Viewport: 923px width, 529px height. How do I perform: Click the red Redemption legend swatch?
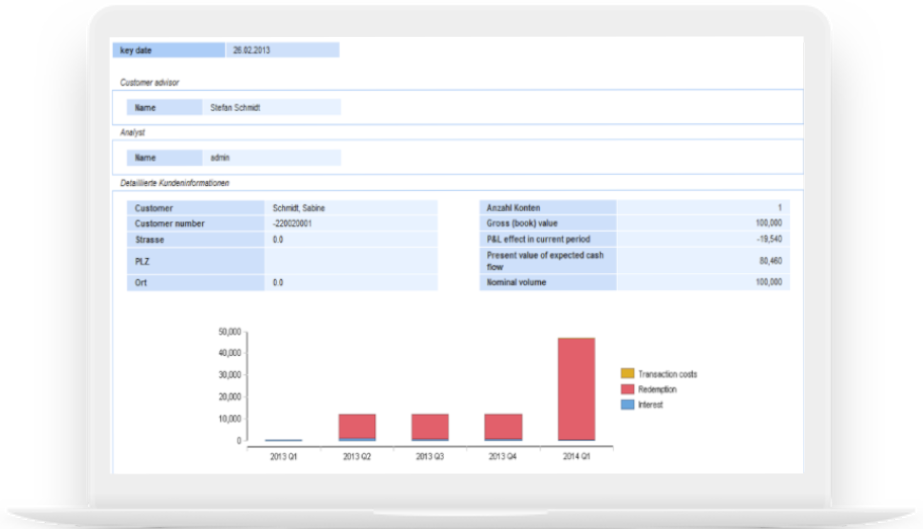627,389
